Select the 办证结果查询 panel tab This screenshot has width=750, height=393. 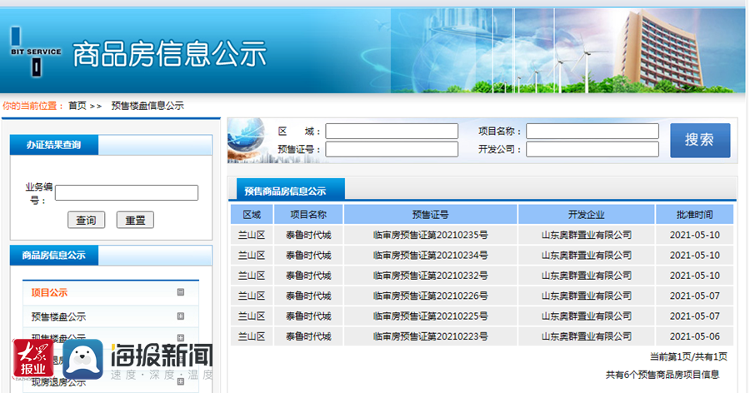point(54,145)
